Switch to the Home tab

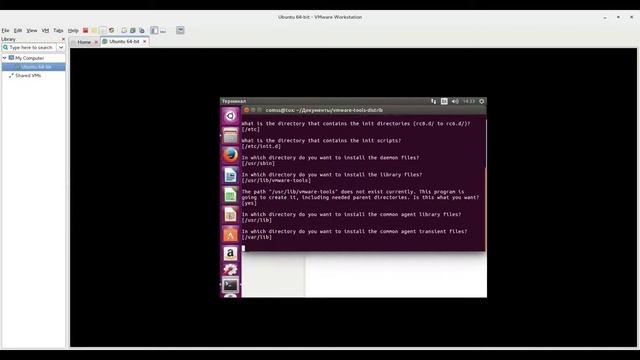pyautogui.click(x=84, y=42)
